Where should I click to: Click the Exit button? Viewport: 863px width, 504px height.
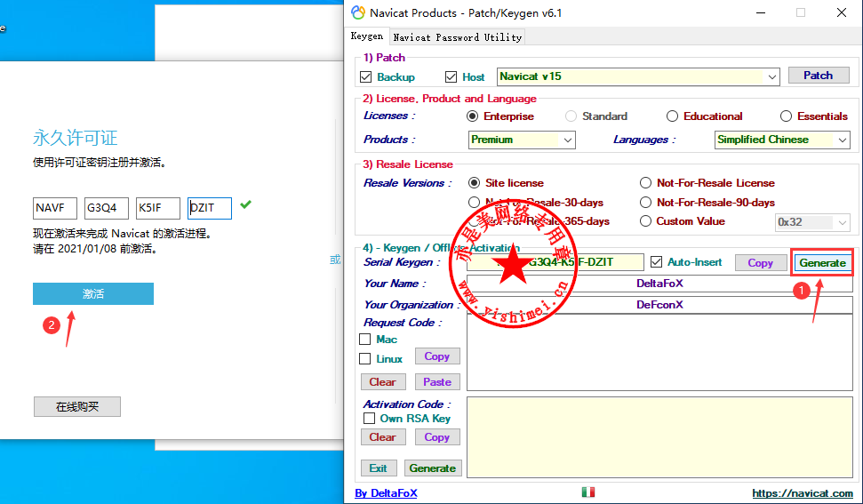[x=378, y=468]
